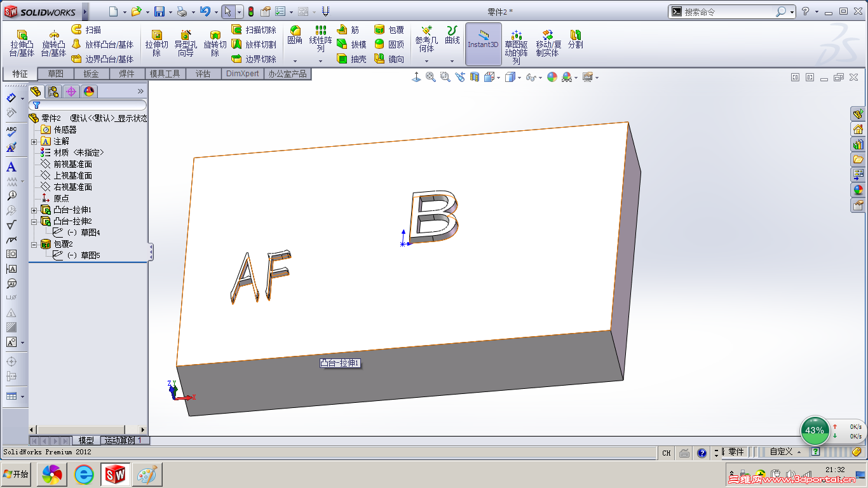Choose the 圆顶 dome feature
This screenshot has height=488, width=868.
[x=389, y=44]
